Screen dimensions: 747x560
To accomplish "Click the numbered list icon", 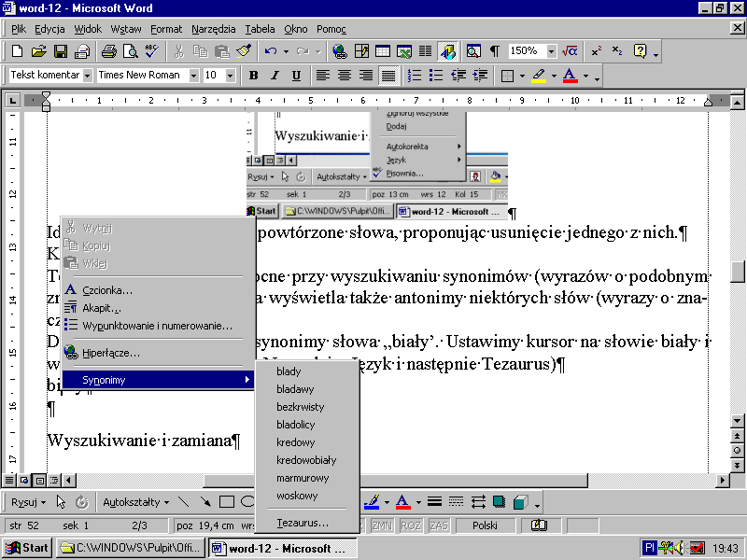I will click(415, 76).
